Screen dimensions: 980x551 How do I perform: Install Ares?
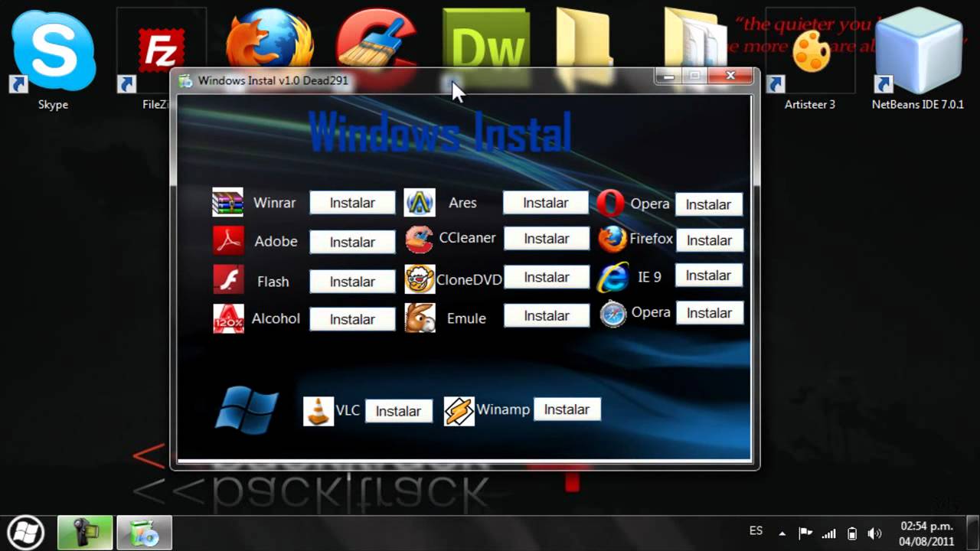click(x=546, y=203)
